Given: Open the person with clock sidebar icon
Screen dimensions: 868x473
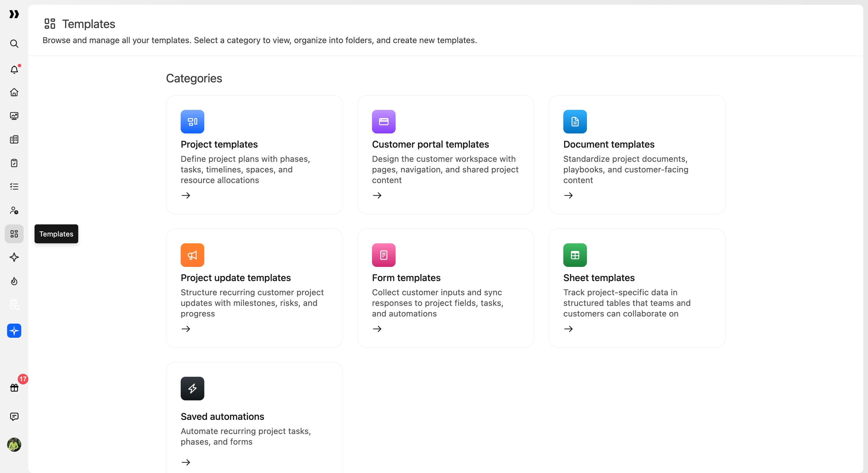Looking at the screenshot, I should click(14, 210).
